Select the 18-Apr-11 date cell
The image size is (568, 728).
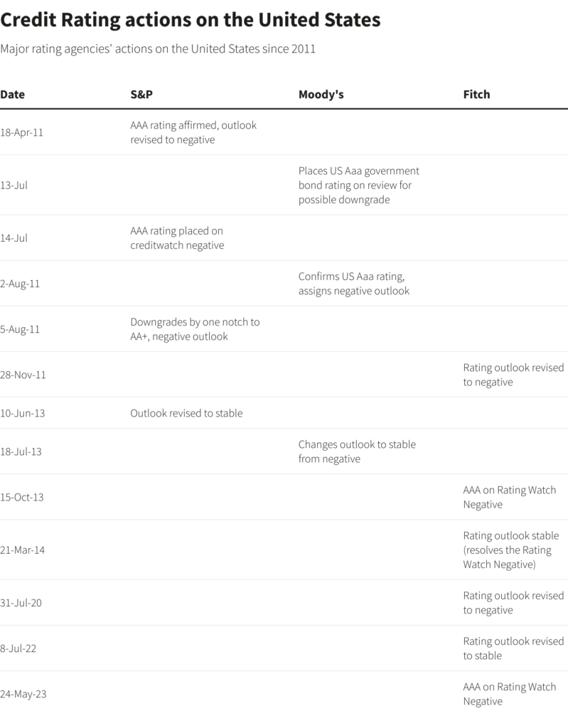click(x=21, y=132)
